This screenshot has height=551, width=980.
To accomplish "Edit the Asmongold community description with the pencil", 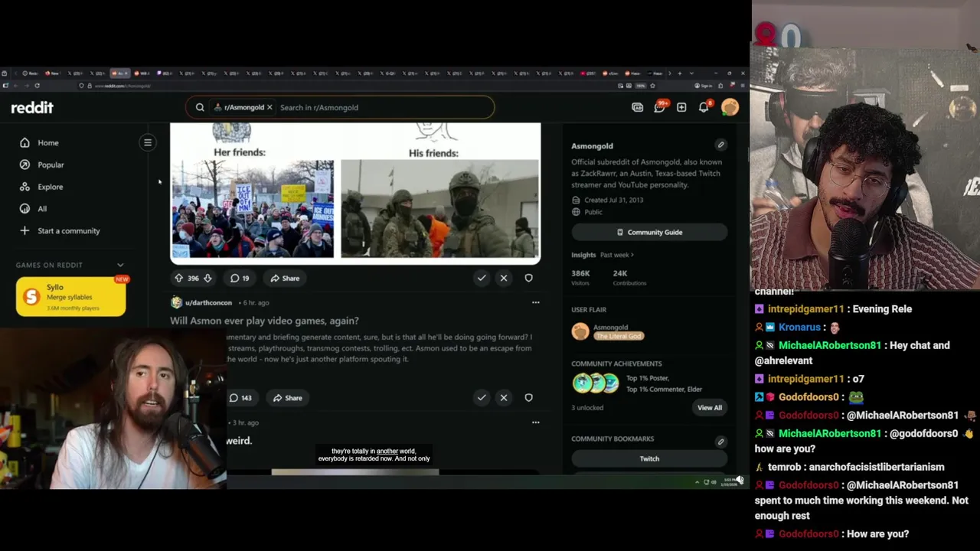I will (720, 145).
